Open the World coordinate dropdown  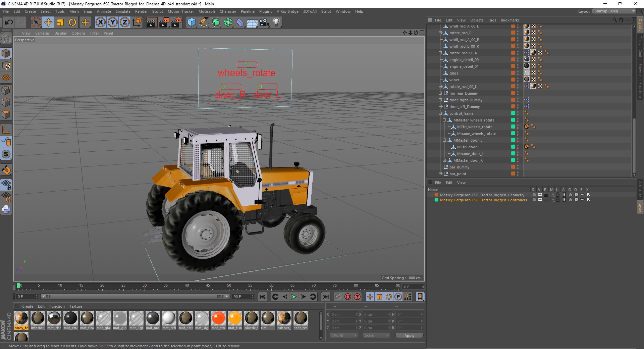344,335
